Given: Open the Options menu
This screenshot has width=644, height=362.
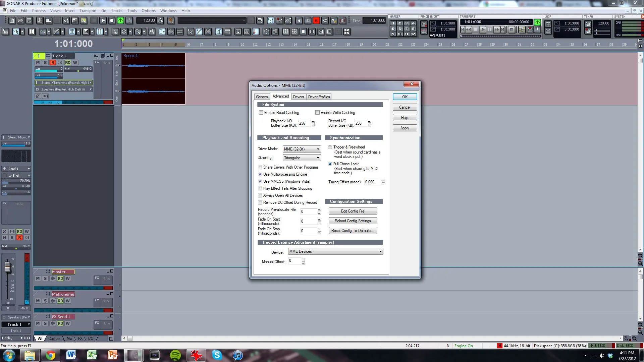Looking at the screenshot, I should click(x=148, y=11).
